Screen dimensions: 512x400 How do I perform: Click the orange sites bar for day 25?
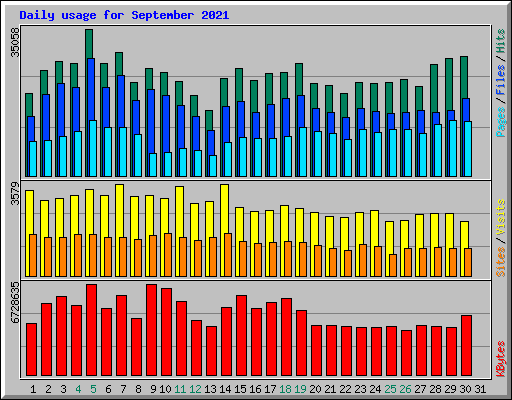point(393,266)
